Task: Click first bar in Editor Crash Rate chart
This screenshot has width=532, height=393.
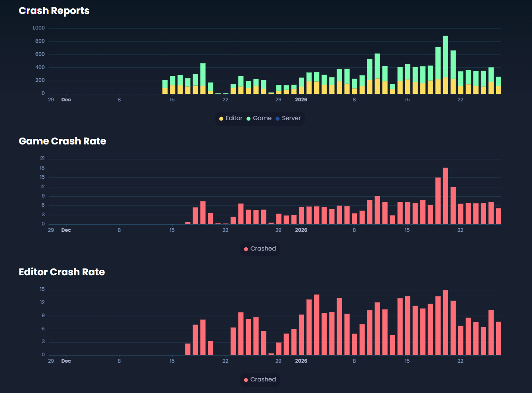Action: click(188, 350)
